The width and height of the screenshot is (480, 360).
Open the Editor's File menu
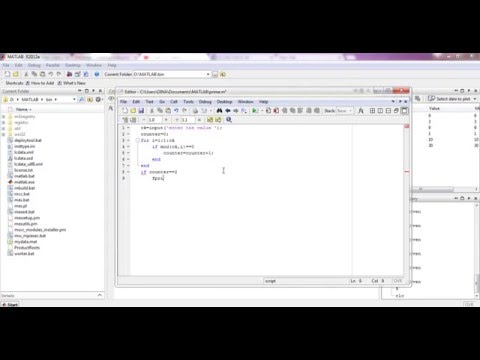click(123, 101)
